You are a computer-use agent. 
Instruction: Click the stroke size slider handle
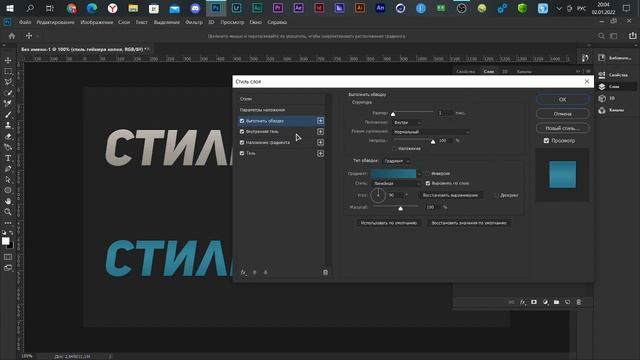coord(393,114)
